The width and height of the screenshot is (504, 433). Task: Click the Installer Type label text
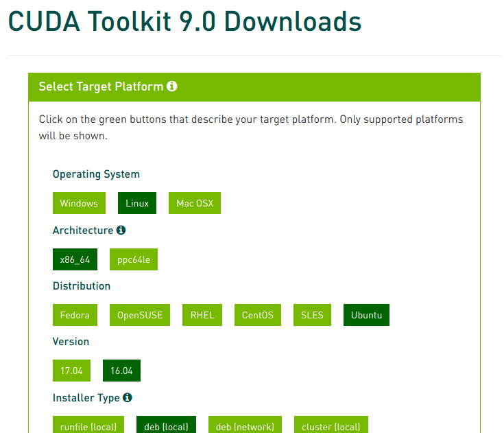click(x=86, y=398)
